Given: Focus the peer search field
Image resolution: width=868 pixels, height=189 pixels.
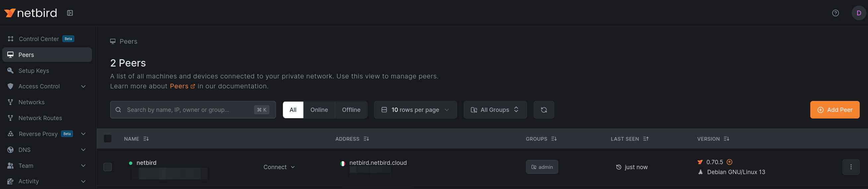Looking at the screenshot, I should (193, 110).
